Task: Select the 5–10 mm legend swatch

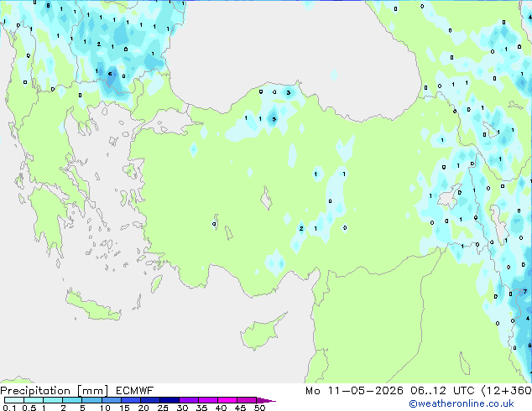Action: point(91,400)
